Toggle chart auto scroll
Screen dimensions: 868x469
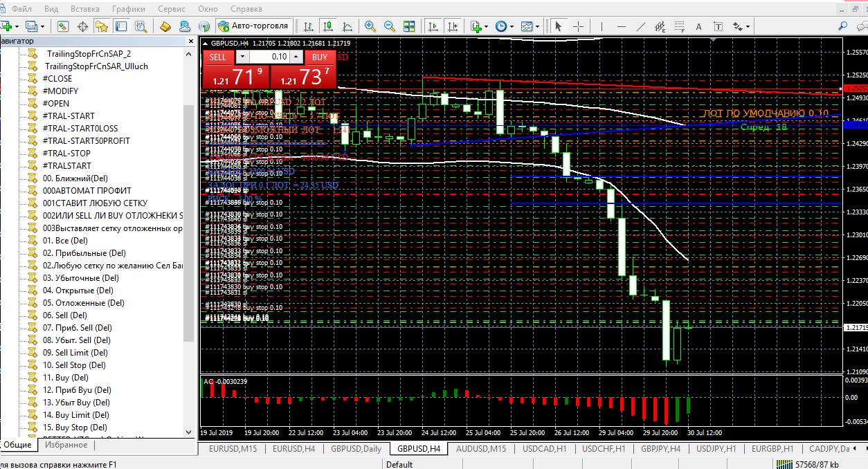pyautogui.click(x=433, y=26)
